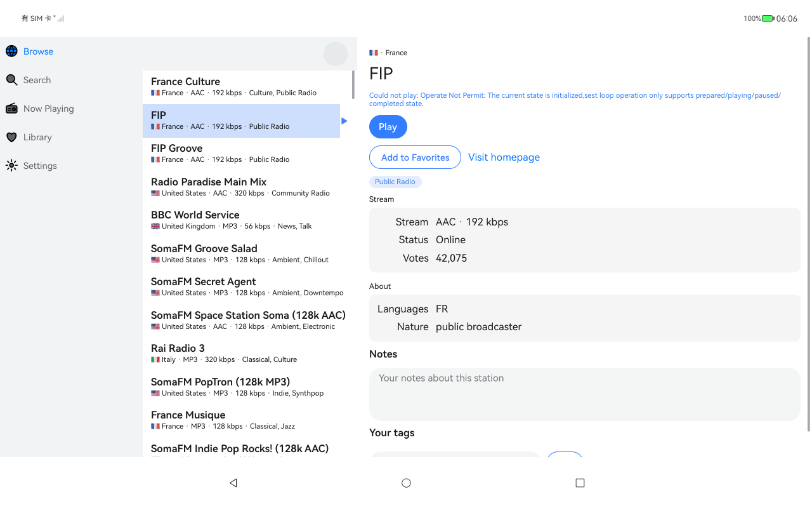Select the FIP Groove station
Image resolution: width=812 pixels, height=508 pixels.
[241, 154]
